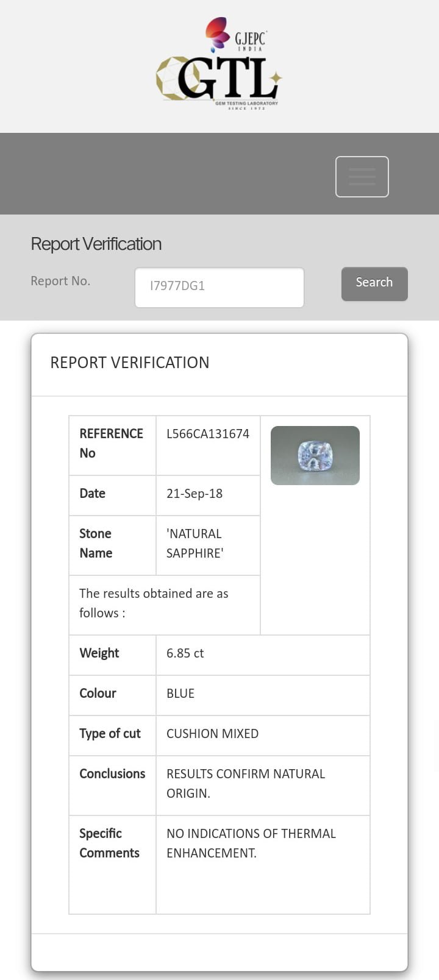Click the Type of cut row label
The image size is (439, 980).
pos(110,734)
